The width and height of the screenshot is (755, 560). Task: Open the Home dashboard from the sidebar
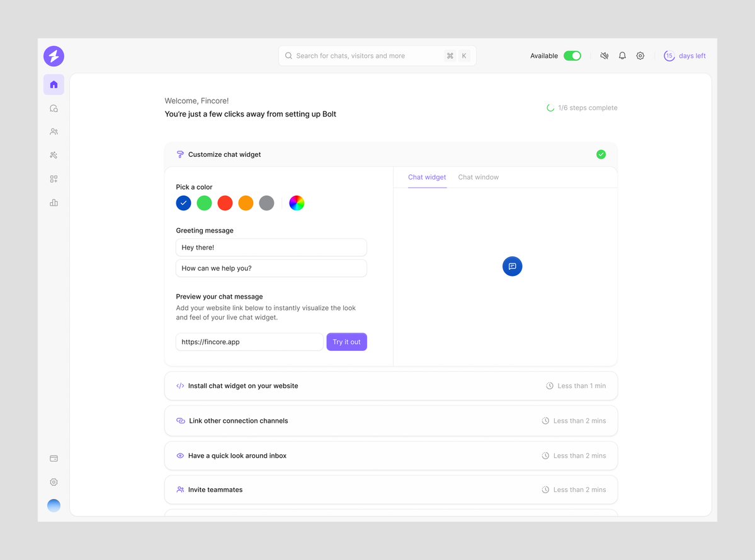click(54, 84)
